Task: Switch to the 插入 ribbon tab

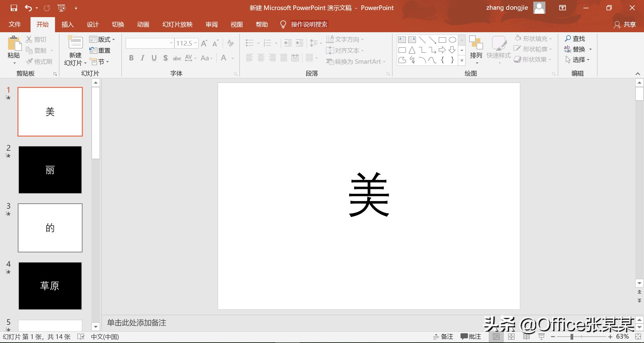Action: click(x=67, y=24)
